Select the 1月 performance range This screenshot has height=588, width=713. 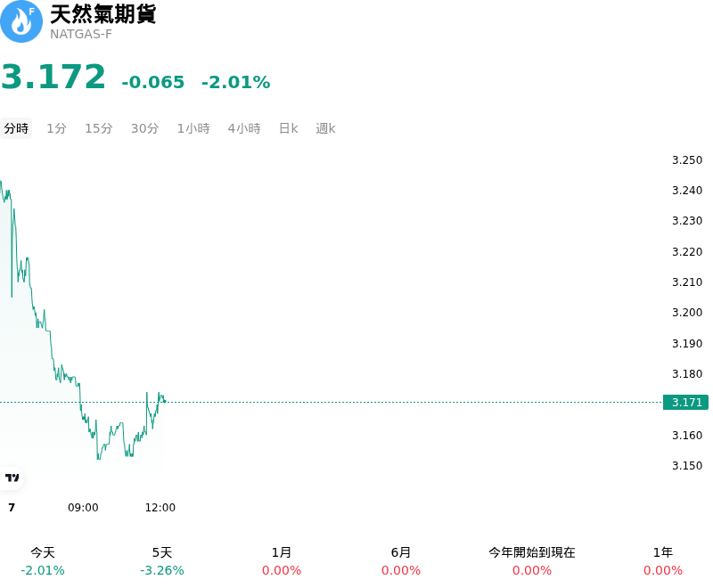[282, 561]
